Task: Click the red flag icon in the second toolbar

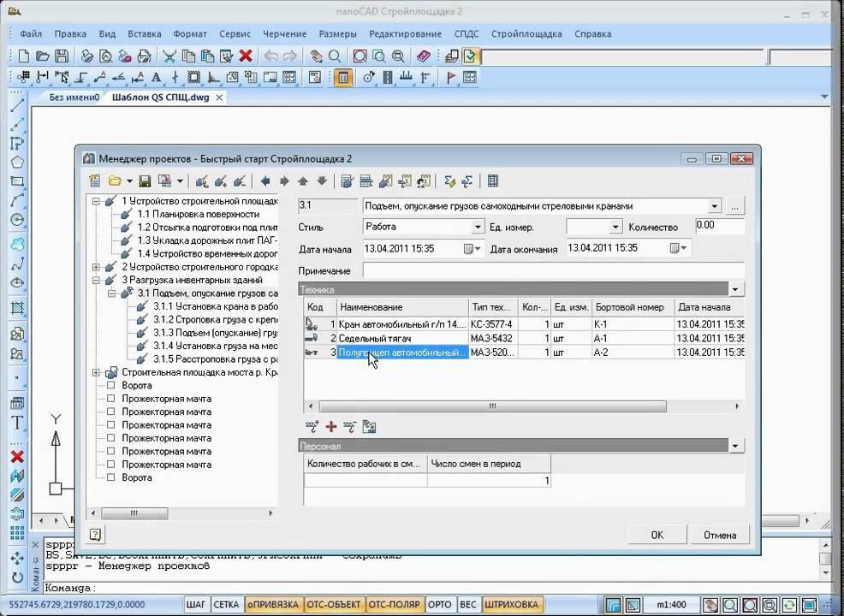Action: [x=451, y=77]
